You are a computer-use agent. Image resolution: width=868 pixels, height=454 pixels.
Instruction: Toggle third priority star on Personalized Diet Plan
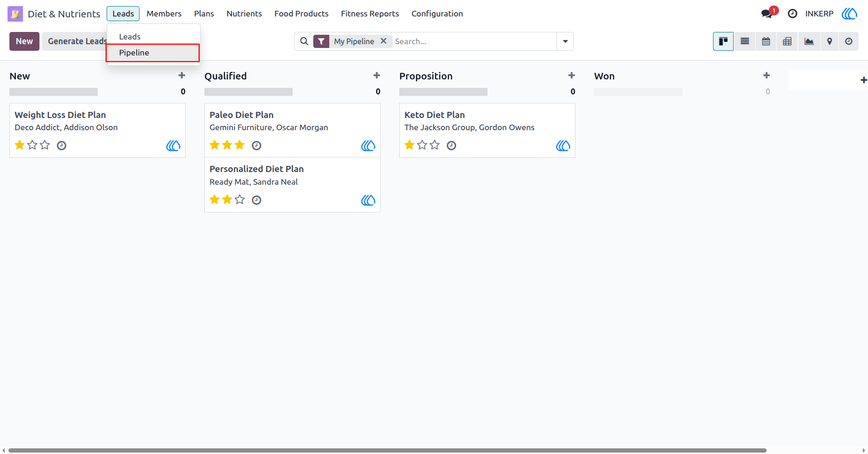[x=240, y=199]
